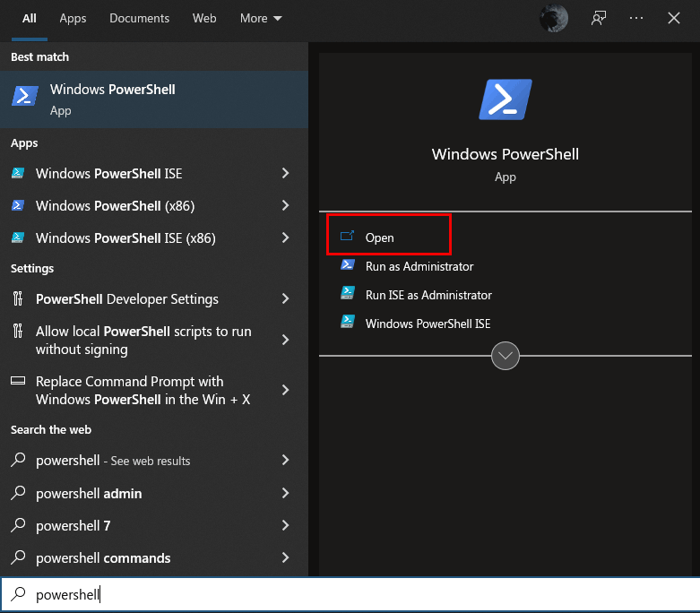
Task: Switch to the Apps tab
Action: click(x=73, y=18)
